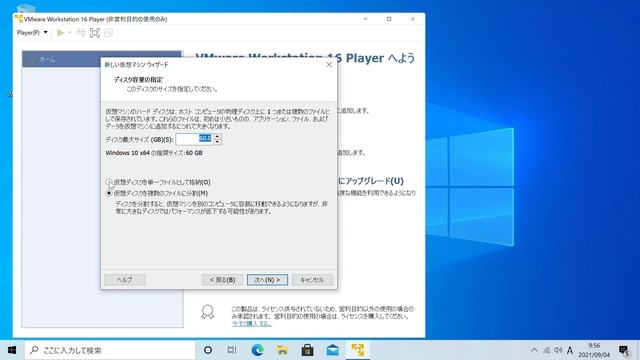Decrease disk size with down spinner arrow
This screenshot has height=360, width=640.
click(217, 142)
